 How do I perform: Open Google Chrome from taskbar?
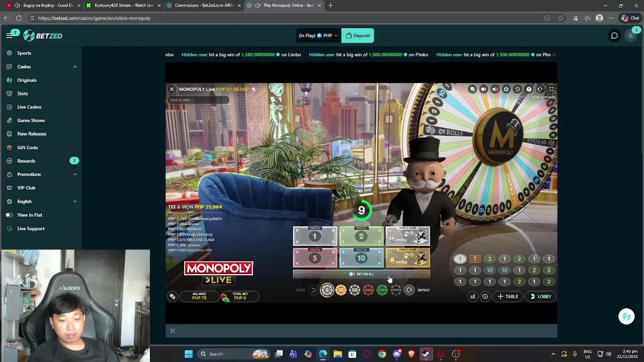[382, 354]
